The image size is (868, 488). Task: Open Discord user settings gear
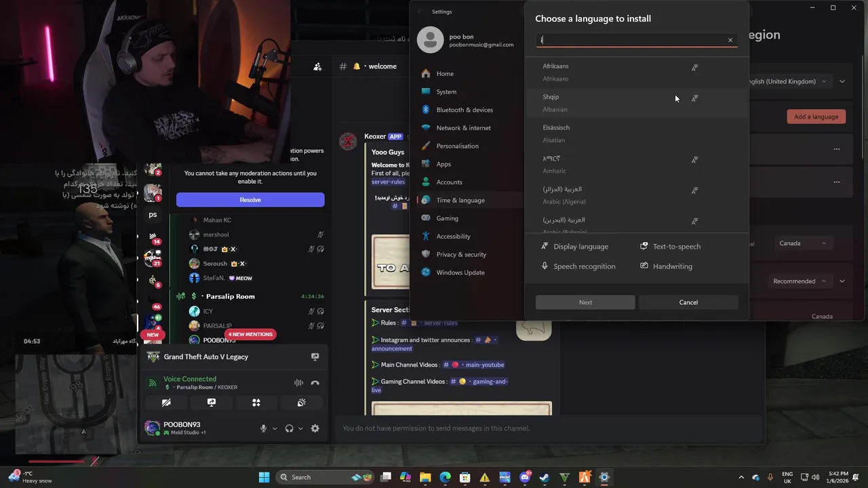(315, 428)
